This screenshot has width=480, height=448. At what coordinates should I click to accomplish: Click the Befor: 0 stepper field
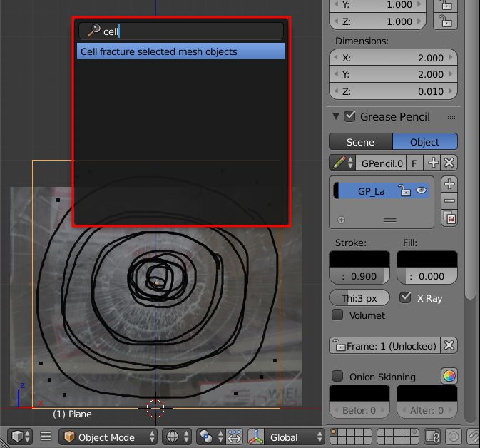(x=359, y=410)
